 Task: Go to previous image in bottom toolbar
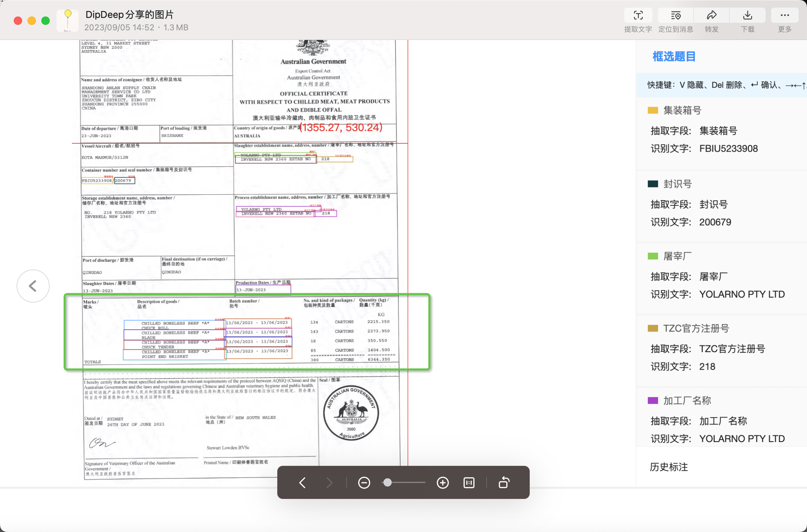tap(302, 483)
